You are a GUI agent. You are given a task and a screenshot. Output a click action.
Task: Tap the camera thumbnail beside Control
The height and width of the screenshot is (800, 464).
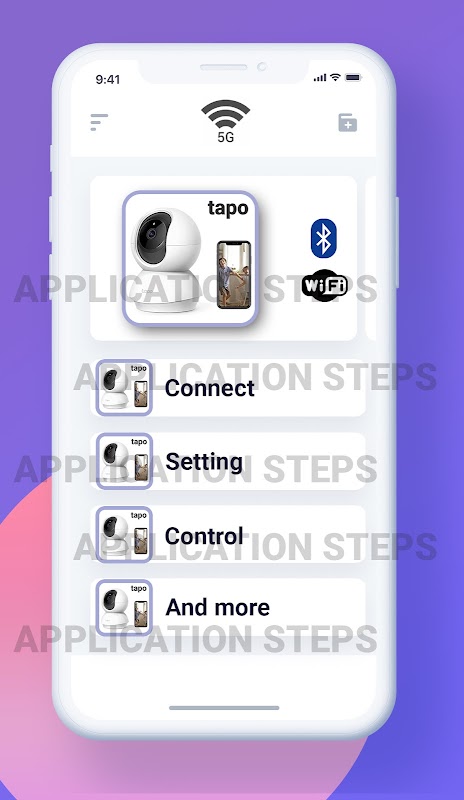point(124,535)
